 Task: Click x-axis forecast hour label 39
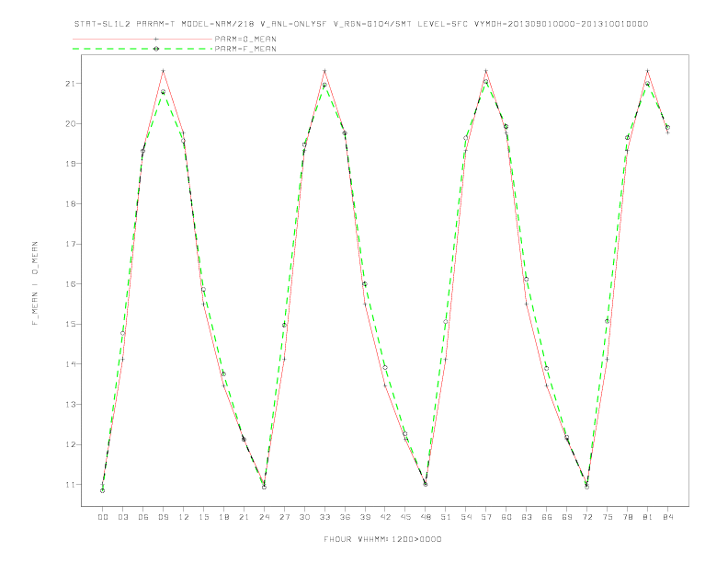(x=365, y=517)
